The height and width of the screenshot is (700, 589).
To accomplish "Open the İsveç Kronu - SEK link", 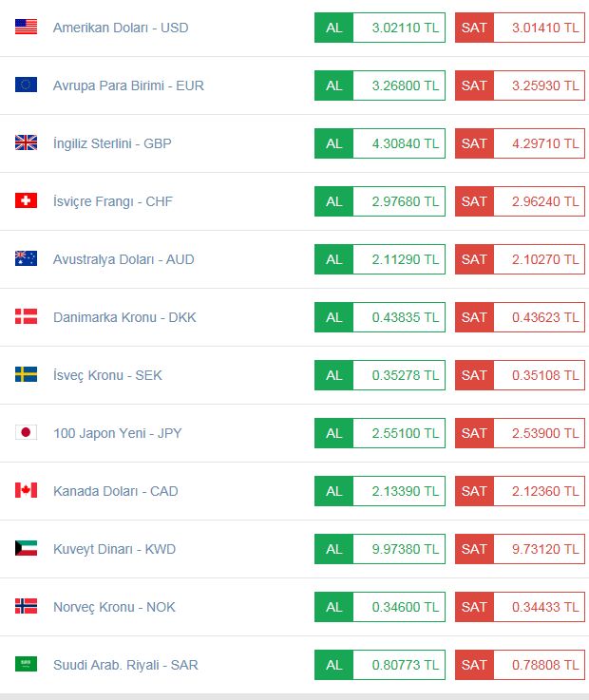I will [107, 375].
